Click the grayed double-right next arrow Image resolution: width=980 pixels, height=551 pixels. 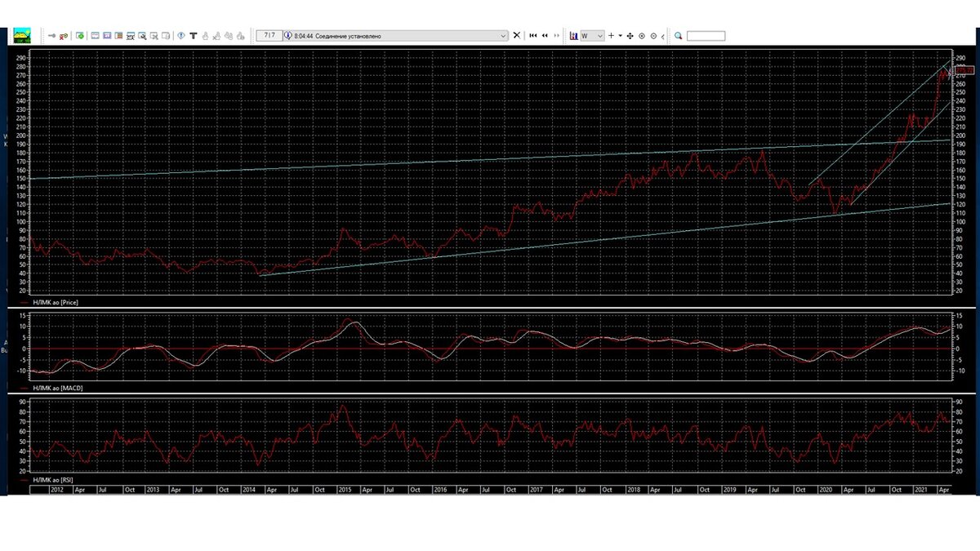pos(557,36)
